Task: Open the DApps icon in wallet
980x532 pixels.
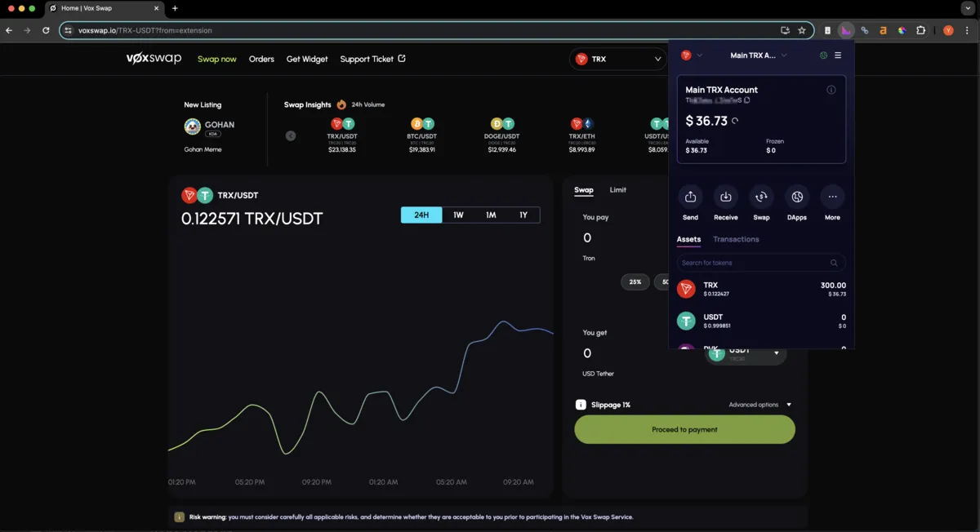Action: (797, 197)
